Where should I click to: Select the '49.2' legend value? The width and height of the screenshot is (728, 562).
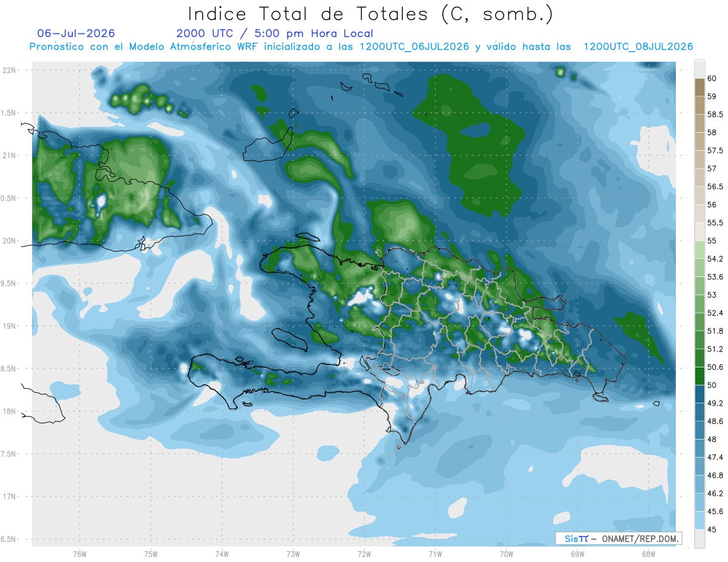click(x=716, y=403)
